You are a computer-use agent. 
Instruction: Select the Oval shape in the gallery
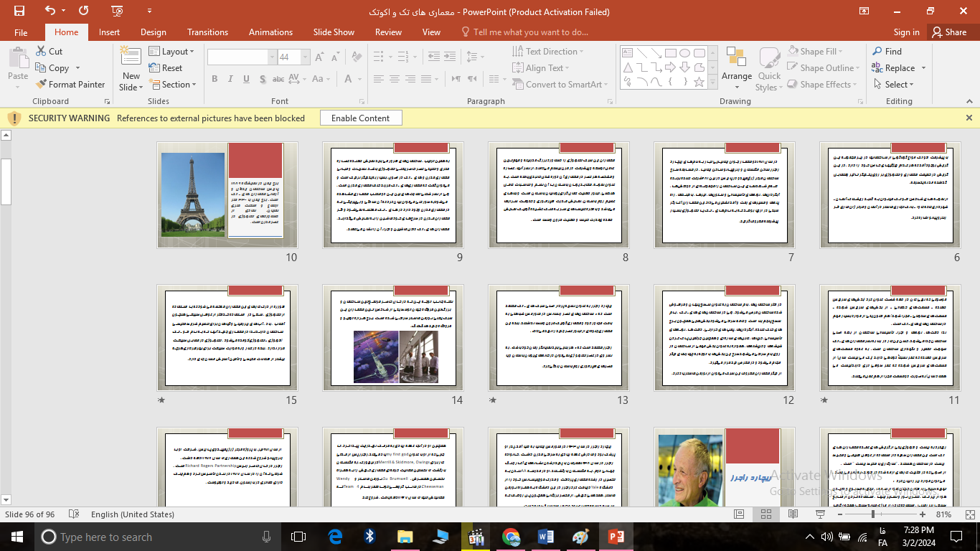[x=685, y=53]
